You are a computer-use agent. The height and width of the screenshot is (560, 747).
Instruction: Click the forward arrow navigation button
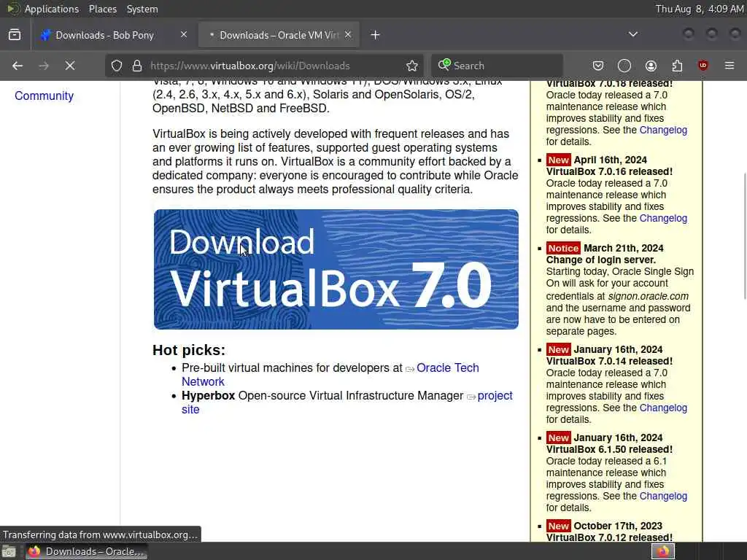(x=44, y=66)
